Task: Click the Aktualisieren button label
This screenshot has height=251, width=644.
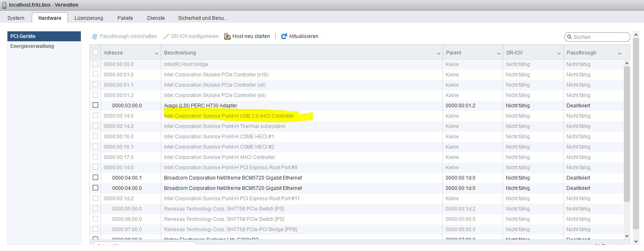Action: click(x=303, y=36)
